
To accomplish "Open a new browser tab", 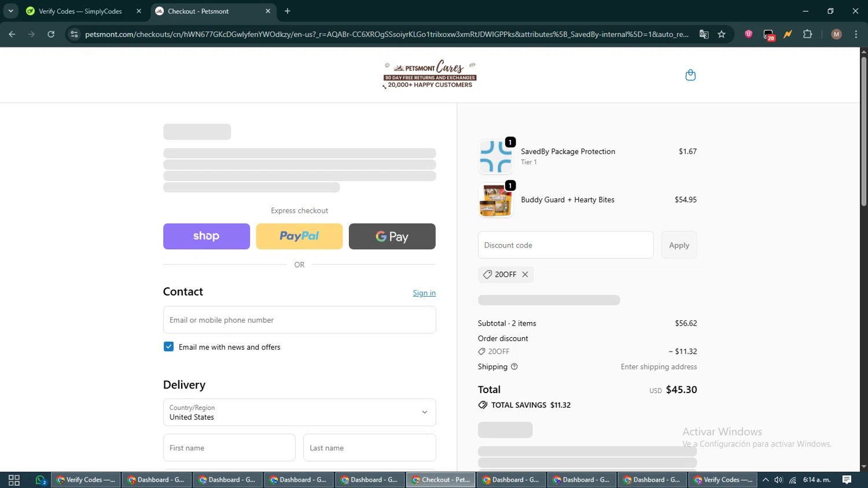I will point(288,11).
